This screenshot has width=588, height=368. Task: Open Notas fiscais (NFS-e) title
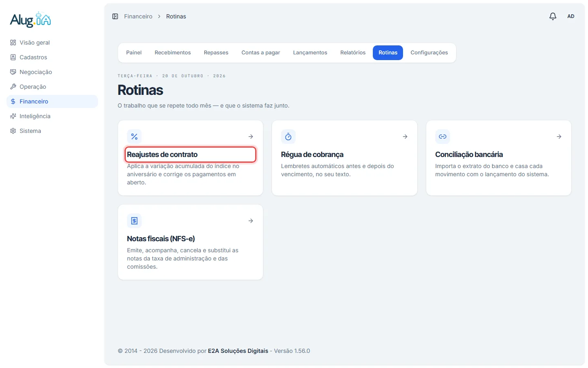[161, 239]
